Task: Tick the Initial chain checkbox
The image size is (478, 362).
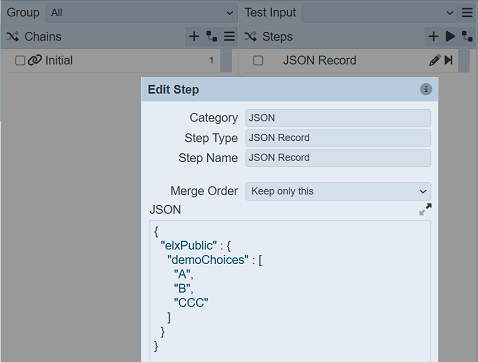Action: click(x=20, y=61)
